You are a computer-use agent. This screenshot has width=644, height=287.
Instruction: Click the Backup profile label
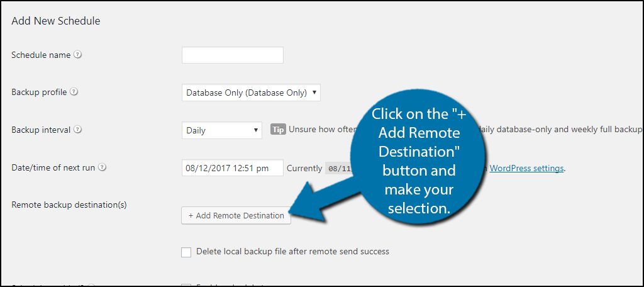pyautogui.click(x=39, y=92)
